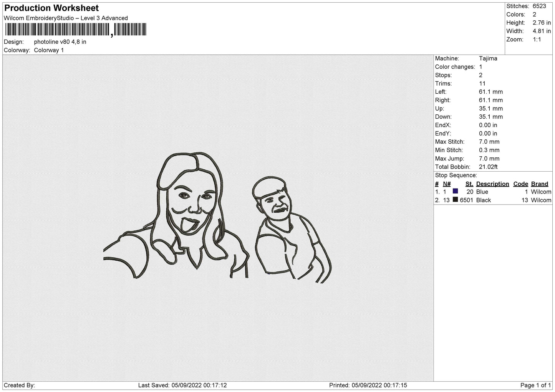Click 'Last Saved: 05/09/2022 00:17:12' footer
Screen dimensions: 555x392
point(182,385)
